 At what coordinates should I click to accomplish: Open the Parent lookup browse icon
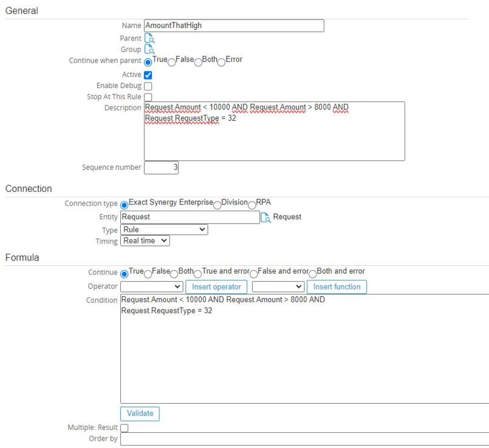(149, 38)
